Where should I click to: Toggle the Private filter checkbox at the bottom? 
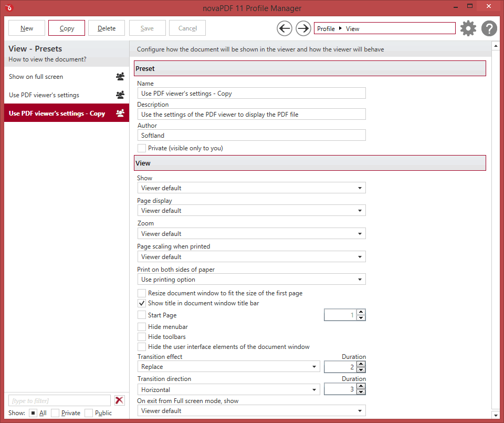pyautogui.click(x=55, y=413)
